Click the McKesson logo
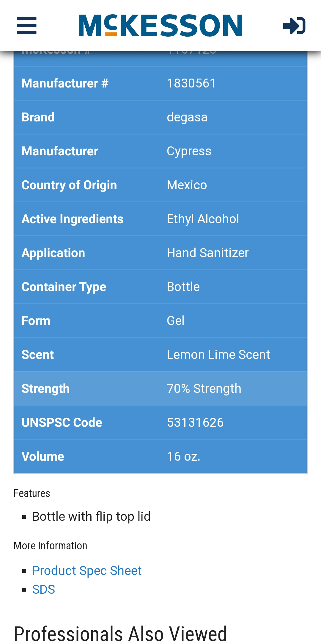This screenshot has height=644, width=321. tap(160, 26)
